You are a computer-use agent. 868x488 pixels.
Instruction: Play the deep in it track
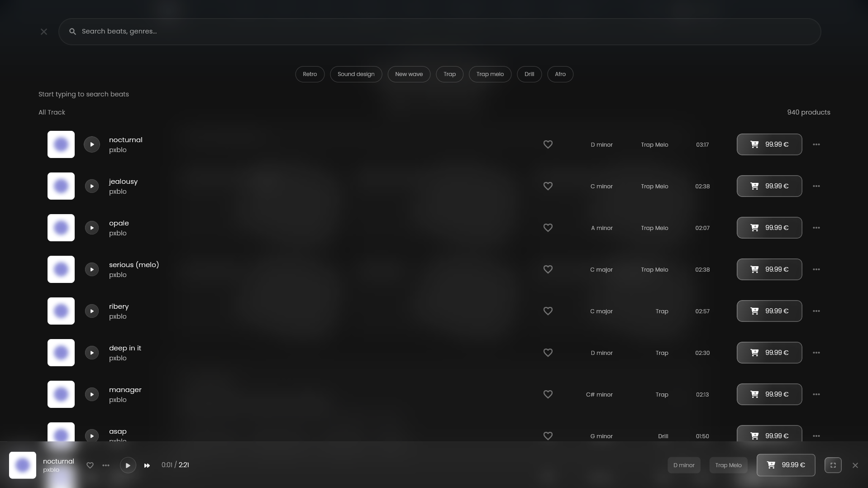point(92,353)
